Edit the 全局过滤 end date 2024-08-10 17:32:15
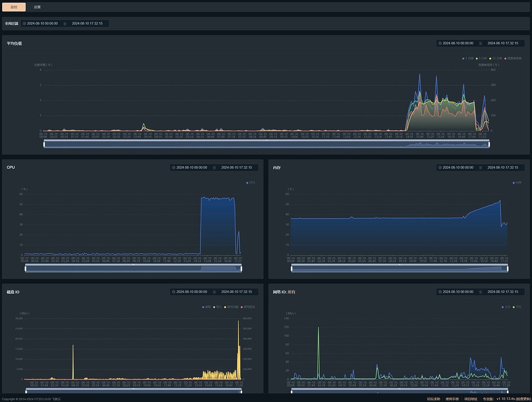The image size is (532, 402). (x=87, y=24)
